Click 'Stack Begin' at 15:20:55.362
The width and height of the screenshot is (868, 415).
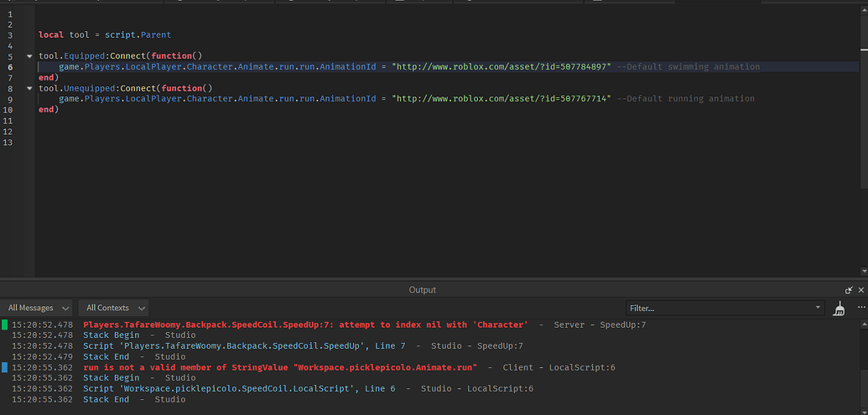click(112, 378)
